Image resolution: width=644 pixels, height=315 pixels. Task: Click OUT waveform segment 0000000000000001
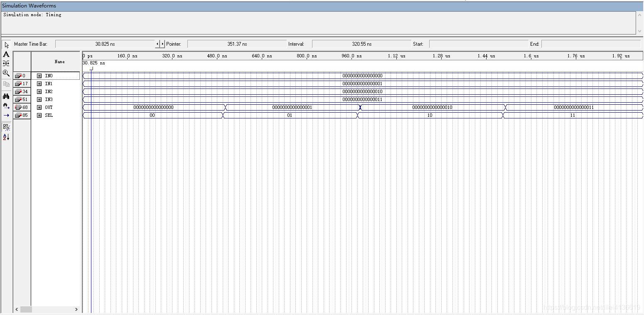[x=292, y=107]
